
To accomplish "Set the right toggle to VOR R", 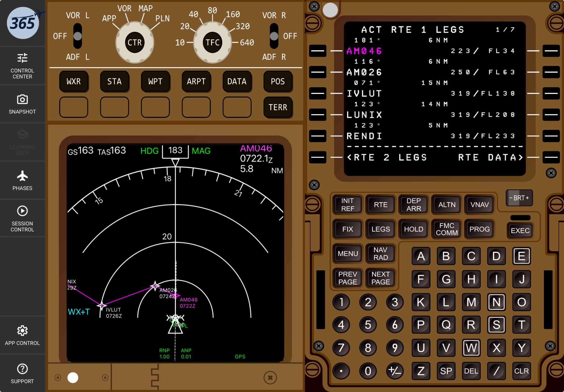I will click(273, 26).
